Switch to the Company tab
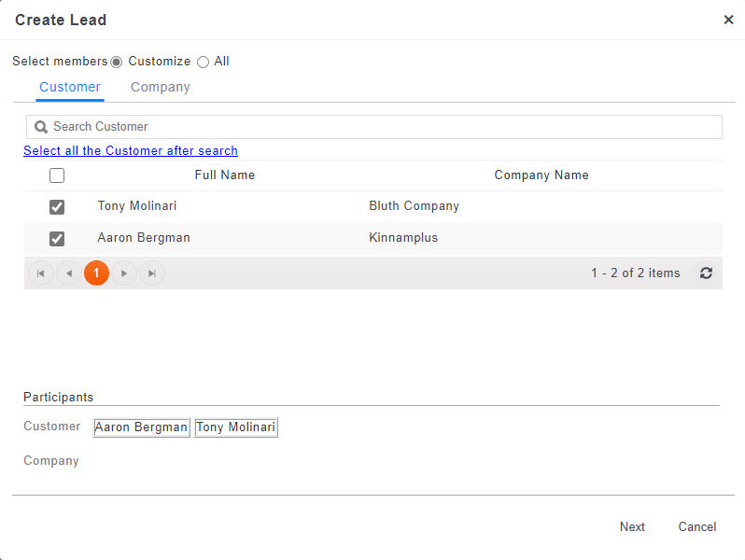This screenshot has height=560, width=745. pos(160,87)
